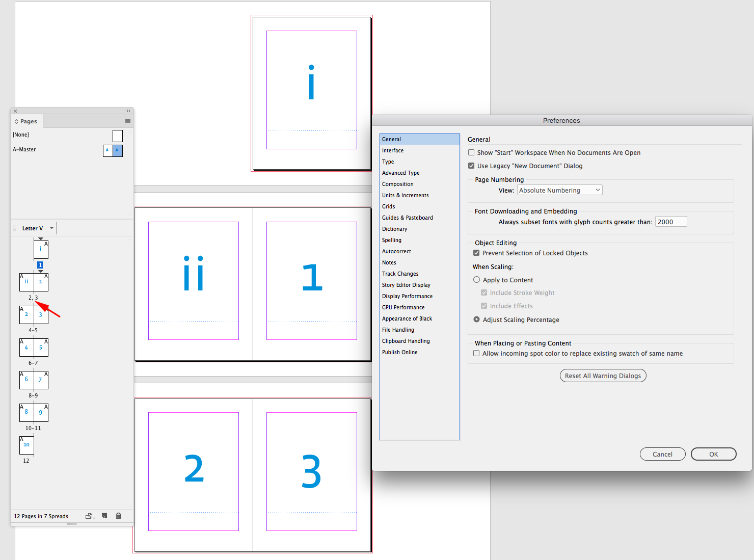Create a new page in the Pages panel
This screenshot has height=560, width=754.
104,516
